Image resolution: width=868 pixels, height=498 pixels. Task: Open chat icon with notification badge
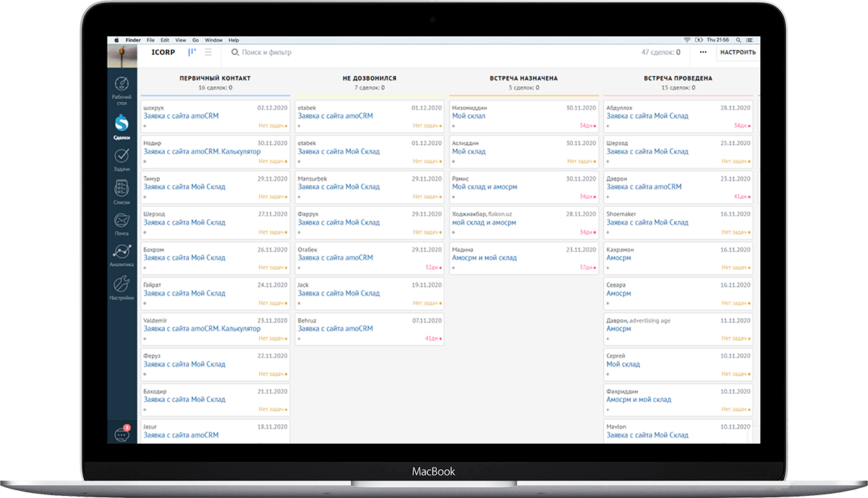tap(122, 434)
